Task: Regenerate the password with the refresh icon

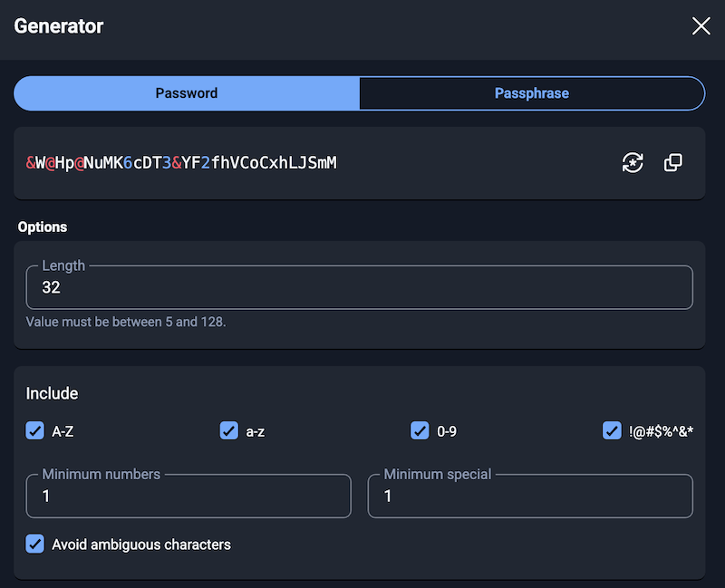Action: (633, 163)
